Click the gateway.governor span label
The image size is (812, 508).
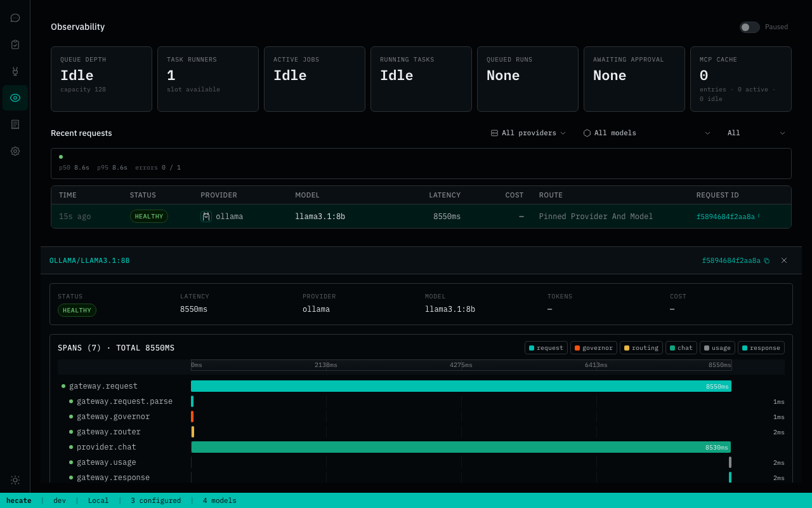tap(114, 417)
